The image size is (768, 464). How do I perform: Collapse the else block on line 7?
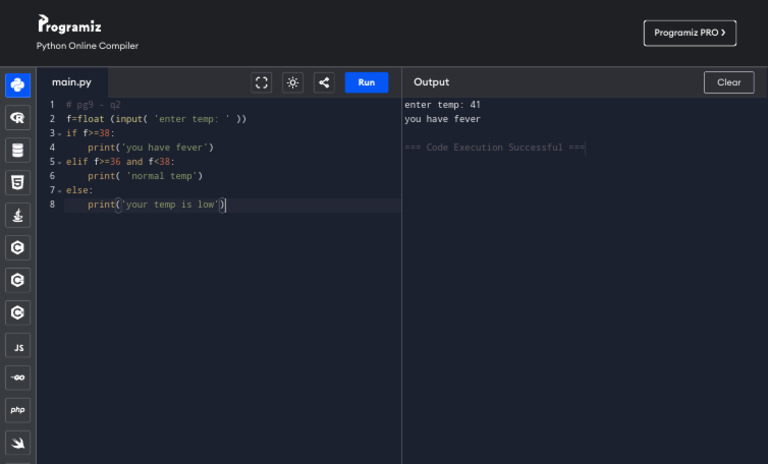pos(60,191)
